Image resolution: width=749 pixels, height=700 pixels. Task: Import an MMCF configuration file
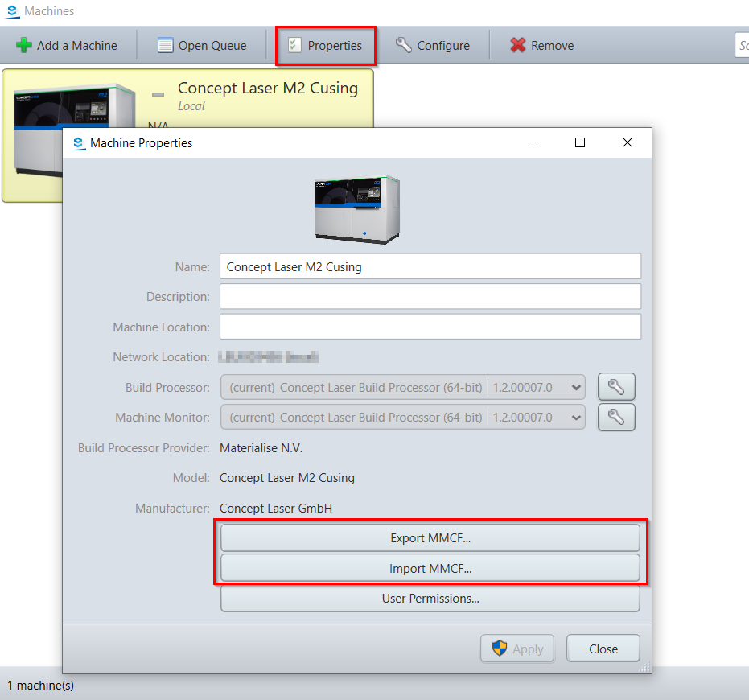click(x=430, y=568)
